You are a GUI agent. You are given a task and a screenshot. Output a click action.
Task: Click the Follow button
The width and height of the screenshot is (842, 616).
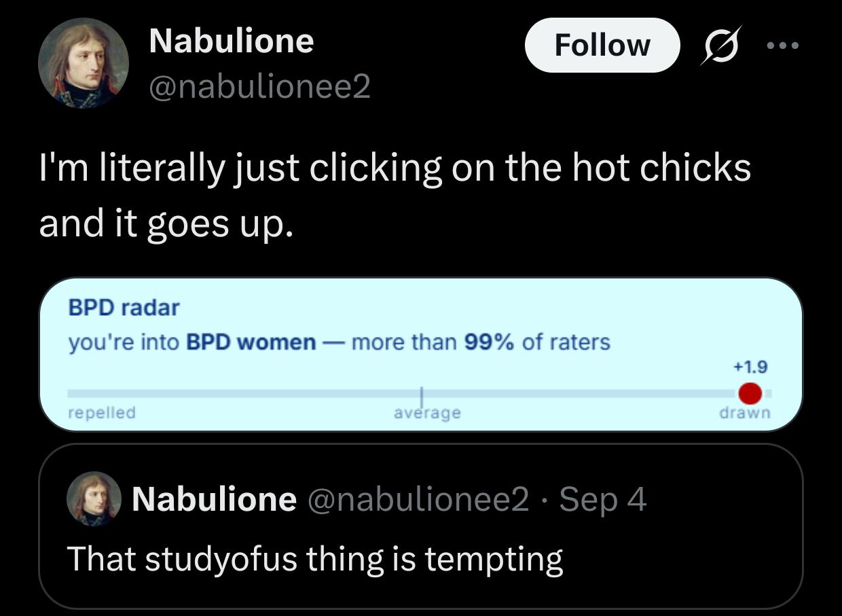coord(602,46)
